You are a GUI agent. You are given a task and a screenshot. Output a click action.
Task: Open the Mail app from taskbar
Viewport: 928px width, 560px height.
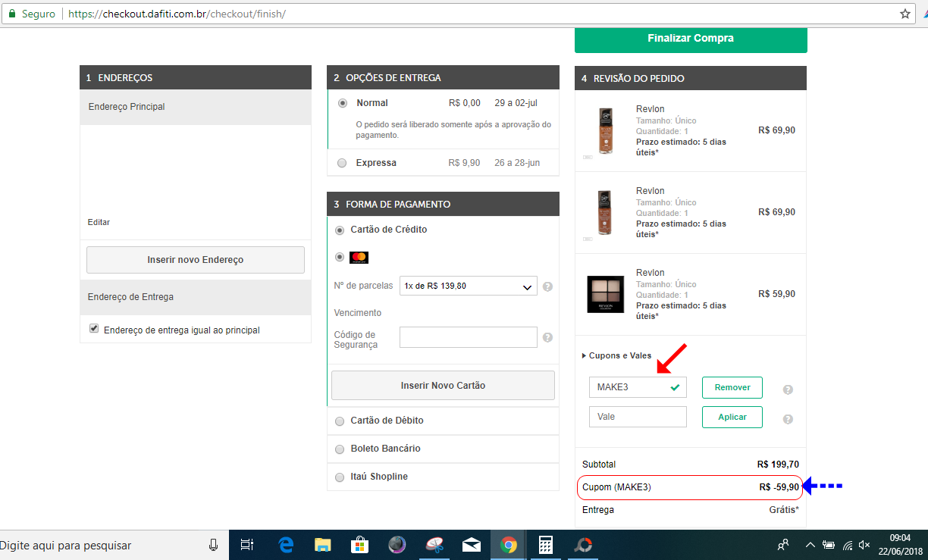(471, 545)
